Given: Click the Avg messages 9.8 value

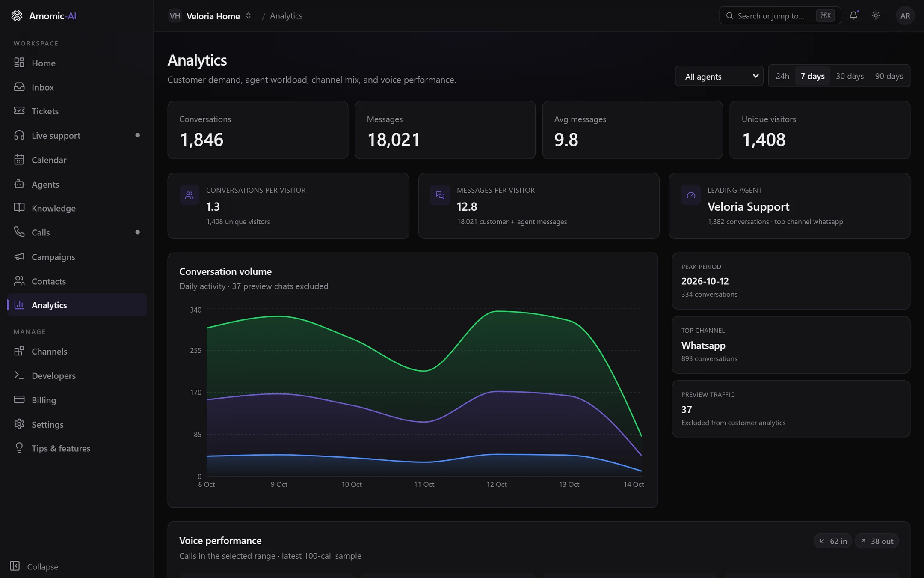Looking at the screenshot, I should point(566,140).
